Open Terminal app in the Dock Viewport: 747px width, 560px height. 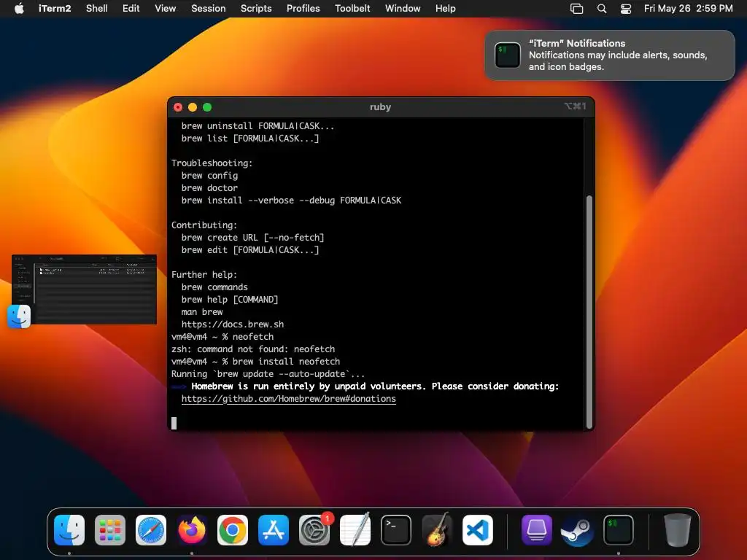tap(396, 530)
